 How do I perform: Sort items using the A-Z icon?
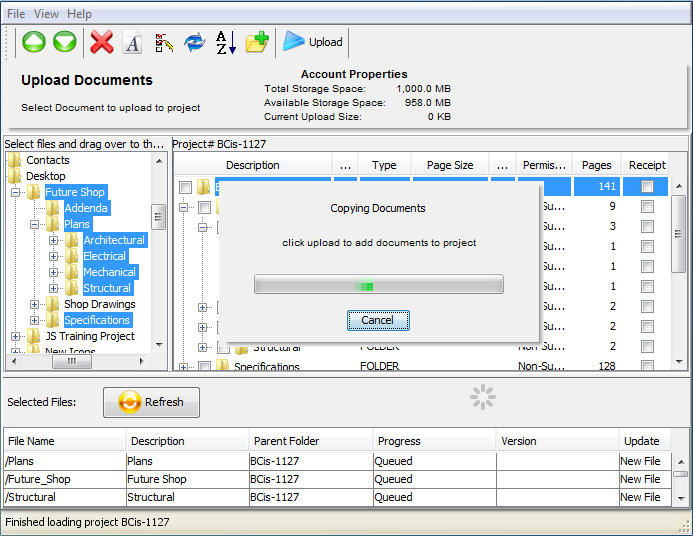[x=226, y=42]
